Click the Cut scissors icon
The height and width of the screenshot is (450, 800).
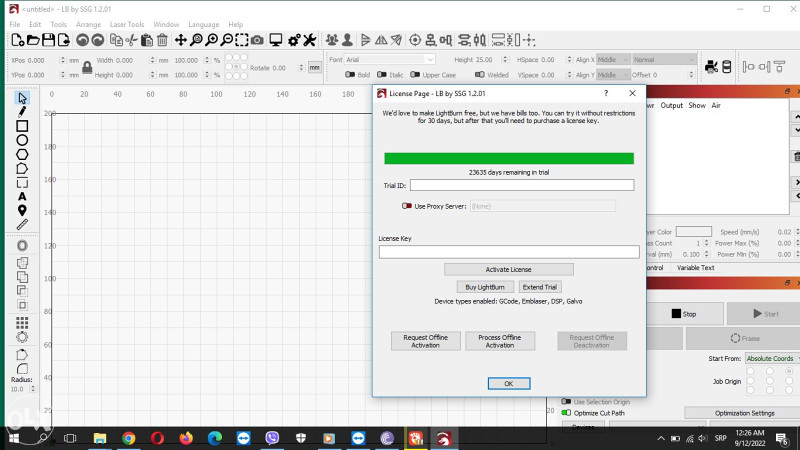tap(132, 40)
